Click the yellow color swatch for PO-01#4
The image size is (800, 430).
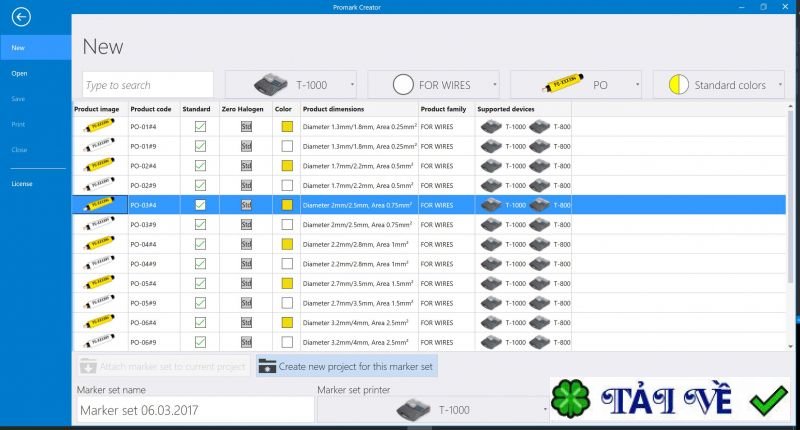[x=287, y=127]
